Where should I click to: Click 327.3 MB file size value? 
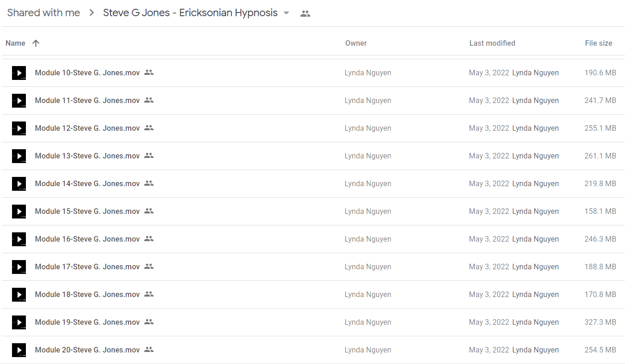[600, 322]
